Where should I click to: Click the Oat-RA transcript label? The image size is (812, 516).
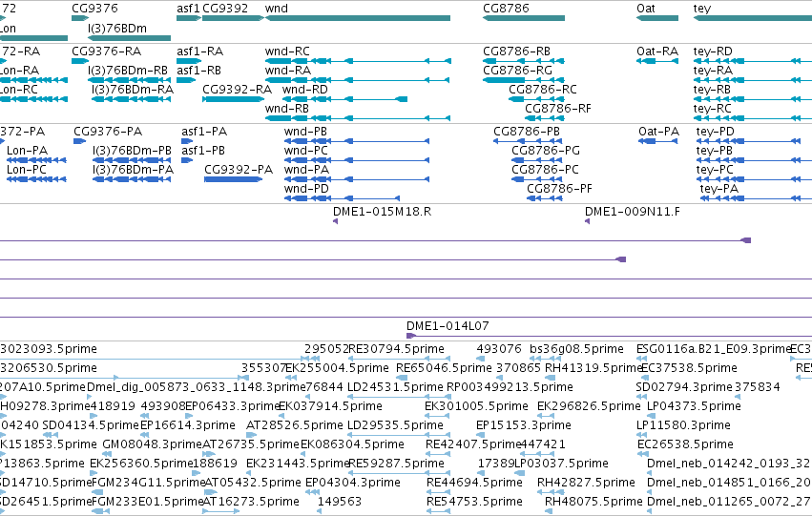(x=657, y=52)
